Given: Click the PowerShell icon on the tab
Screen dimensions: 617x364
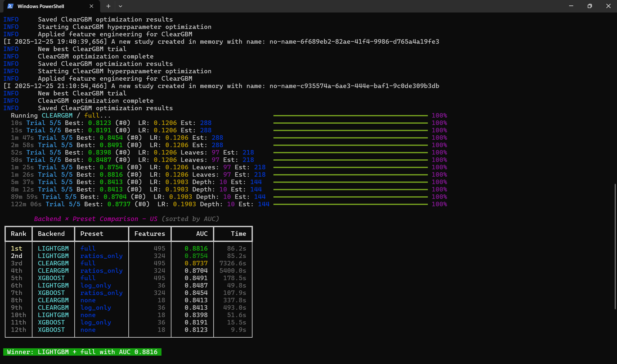Looking at the screenshot, I should point(10,6).
